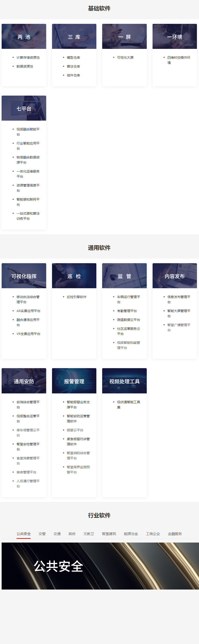
Task: Open 视频整合运营平台 link
Action: (x=28, y=418)
